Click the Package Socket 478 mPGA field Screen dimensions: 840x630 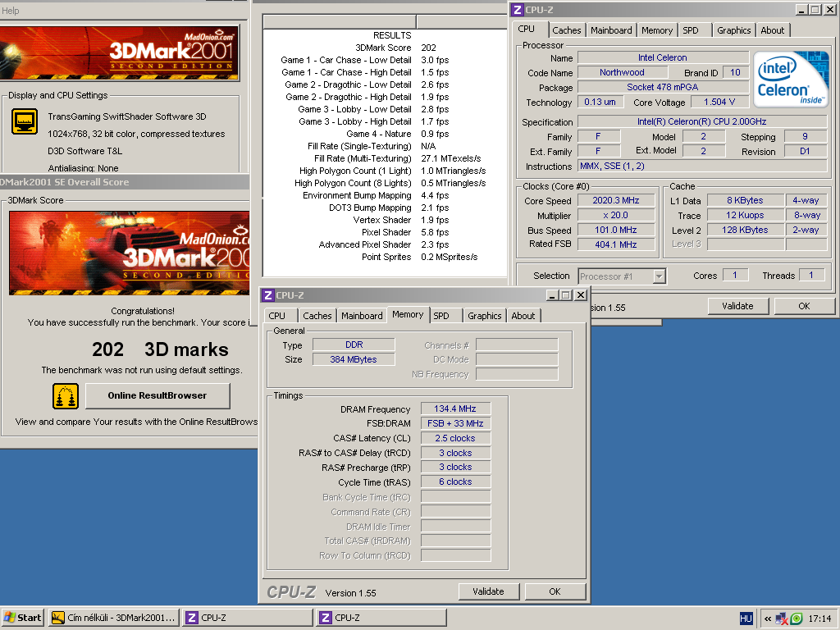[663, 87]
